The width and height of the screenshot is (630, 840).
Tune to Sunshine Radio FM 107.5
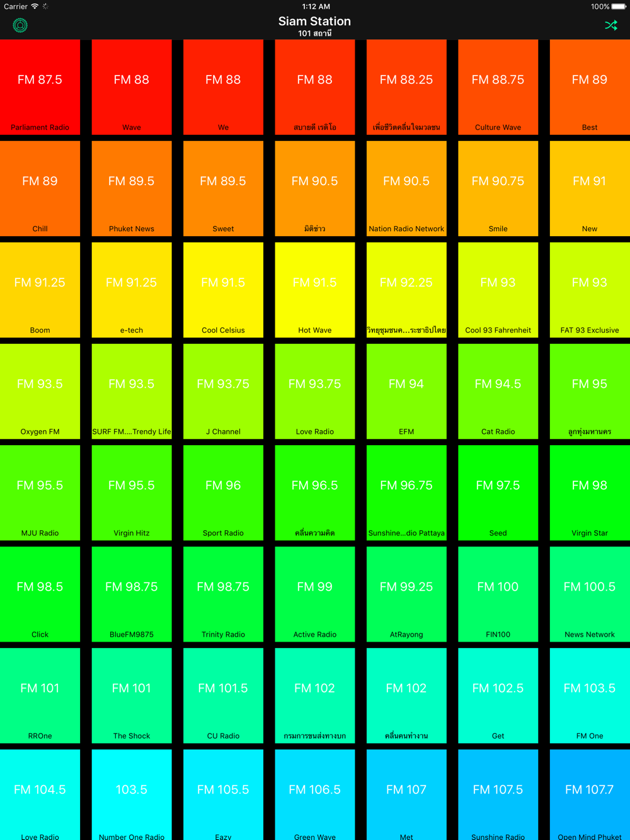click(498, 795)
